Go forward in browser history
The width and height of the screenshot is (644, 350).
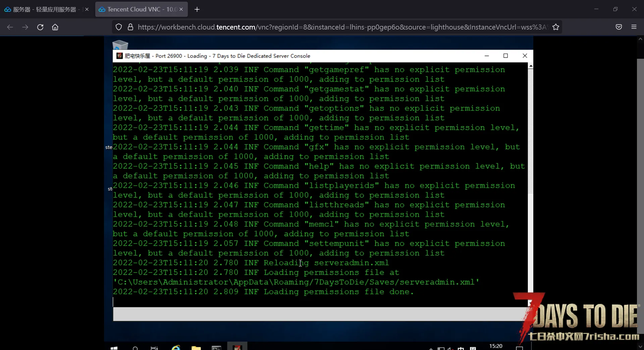pos(25,27)
